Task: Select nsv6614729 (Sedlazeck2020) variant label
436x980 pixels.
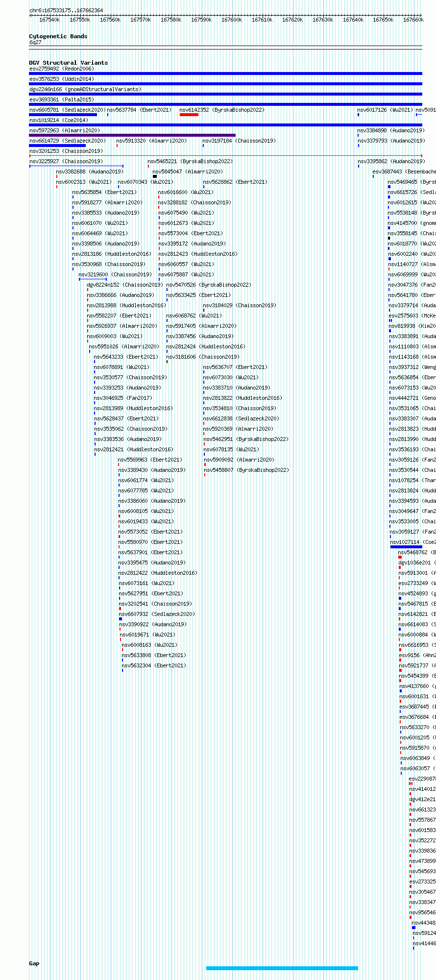Action: click(x=68, y=141)
